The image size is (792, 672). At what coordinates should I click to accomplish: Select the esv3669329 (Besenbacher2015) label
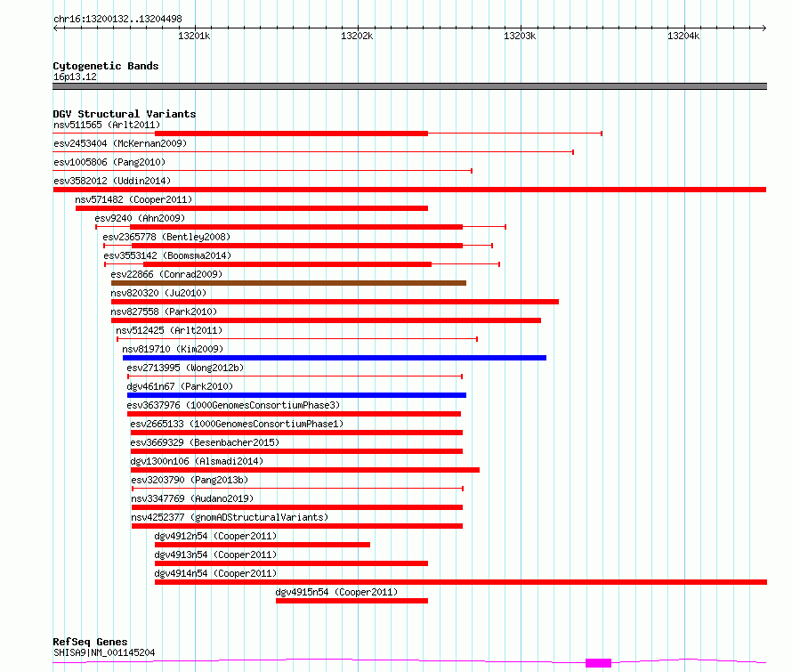[x=205, y=442]
